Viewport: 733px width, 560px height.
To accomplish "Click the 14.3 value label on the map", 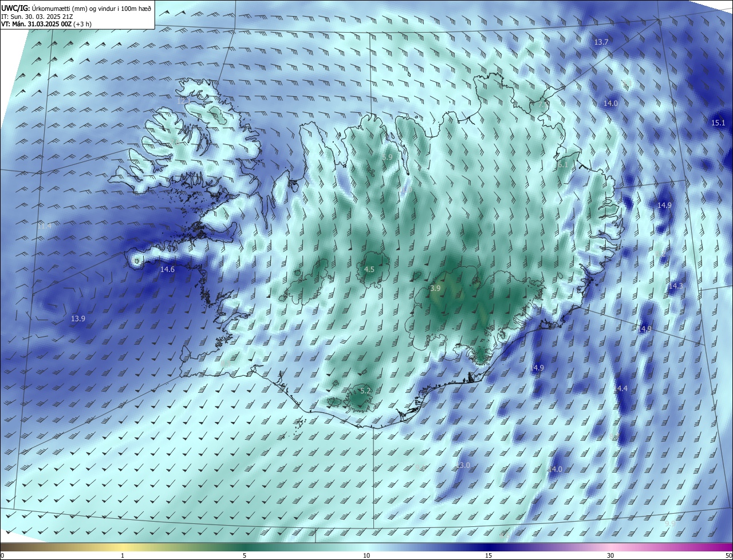I will pyautogui.click(x=676, y=286).
